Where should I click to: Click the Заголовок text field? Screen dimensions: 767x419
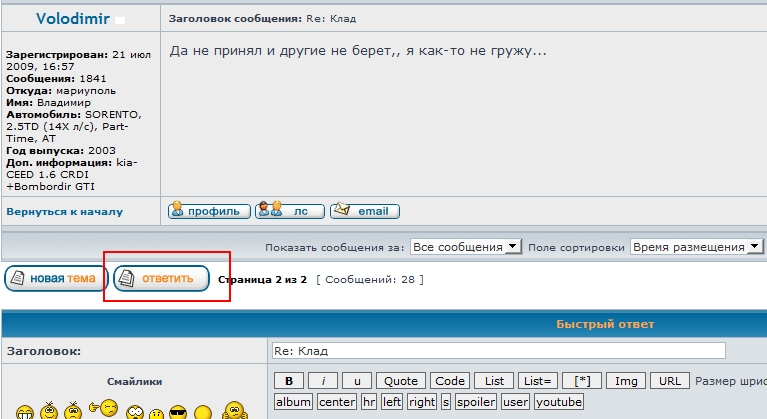click(x=498, y=351)
